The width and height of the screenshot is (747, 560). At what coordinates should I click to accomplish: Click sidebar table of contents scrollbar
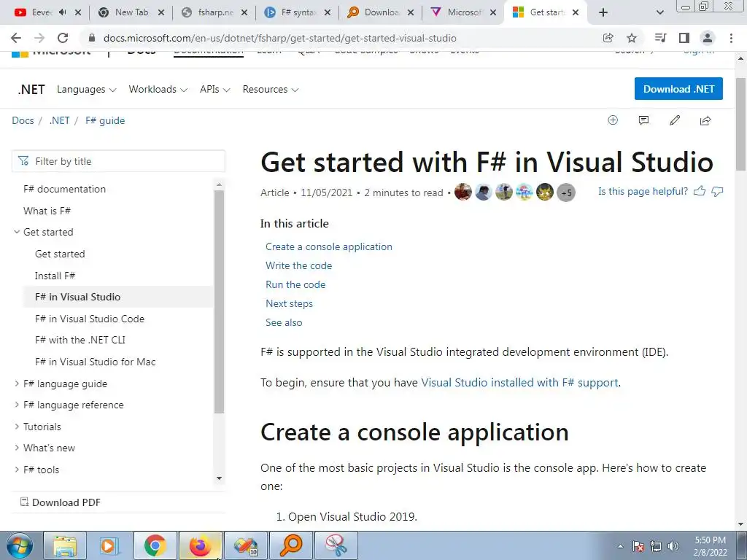tap(219, 302)
